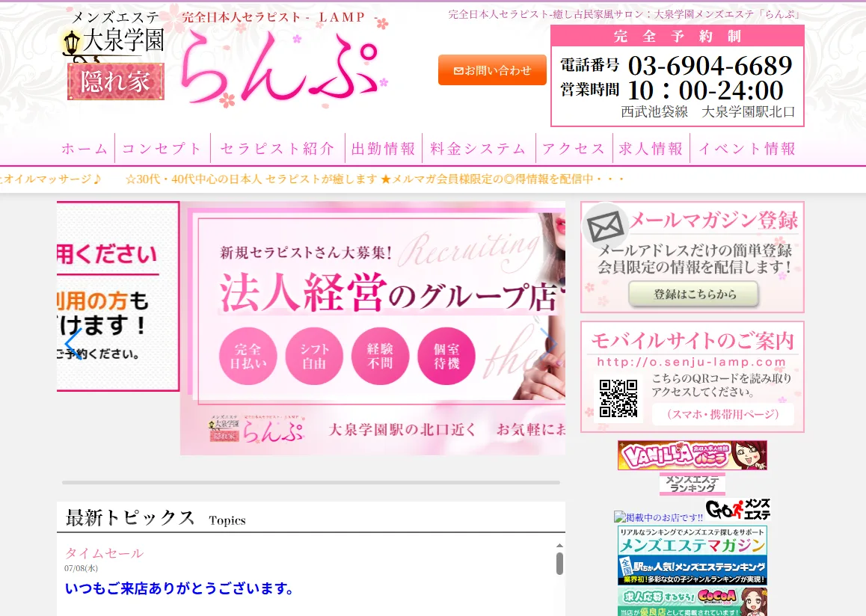866x616 pixels.
Task: Click the mobile site QR code
Action: click(x=618, y=398)
